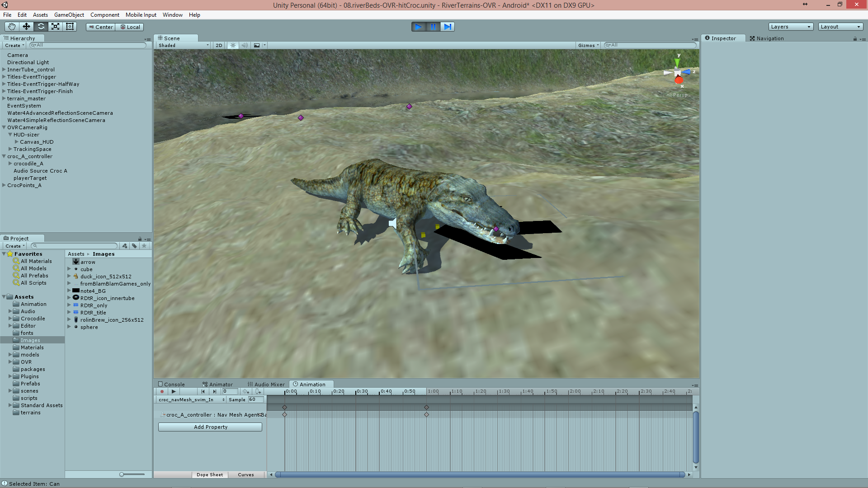Toggle scene lighting sun icon
Viewport: 868px width, 488px height.
(233, 45)
